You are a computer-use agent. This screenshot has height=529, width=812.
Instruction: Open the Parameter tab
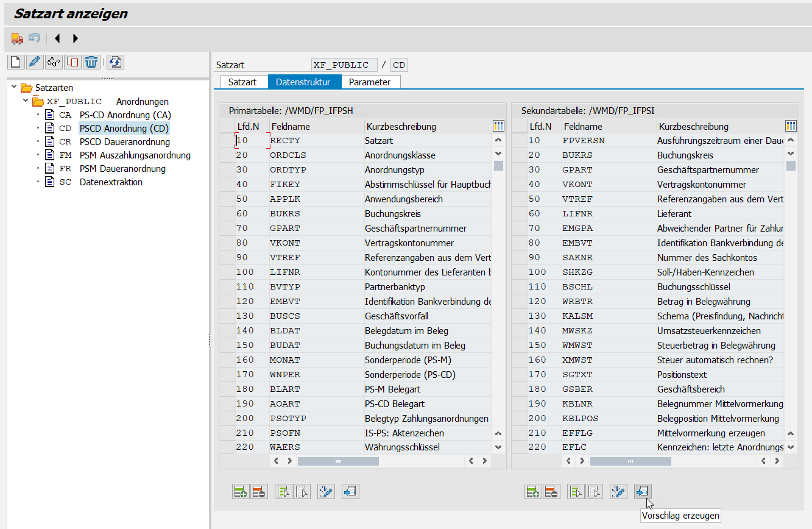370,82
